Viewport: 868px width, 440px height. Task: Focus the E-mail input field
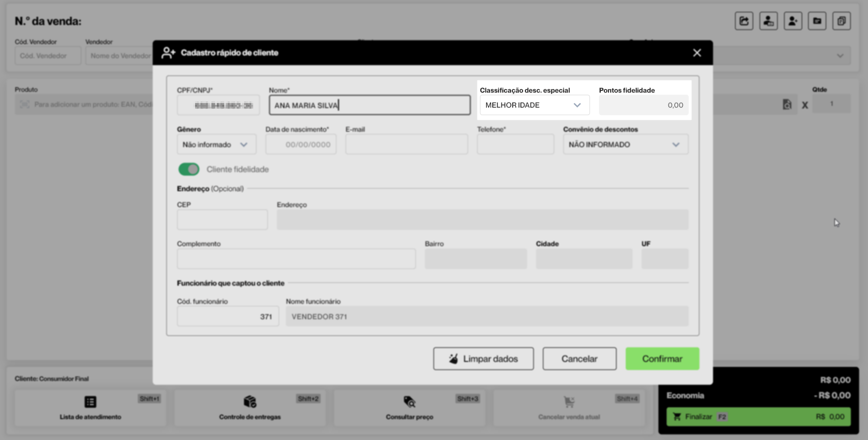pos(406,145)
